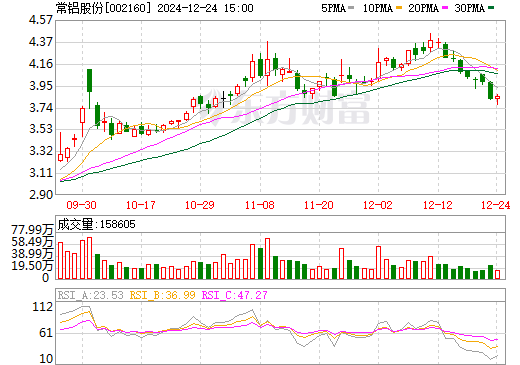Click the 3.74 price axis label
520x365 pixels.
pos(41,108)
